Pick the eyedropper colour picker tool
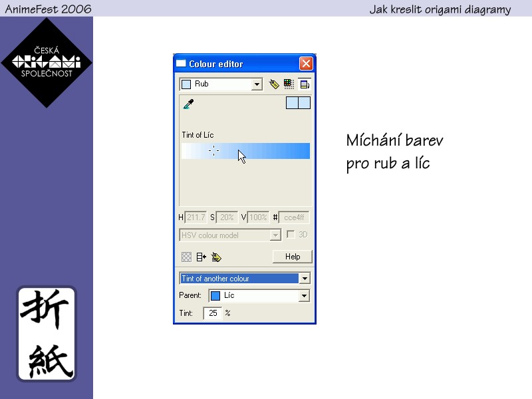The image size is (532, 399). coord(188,104)
